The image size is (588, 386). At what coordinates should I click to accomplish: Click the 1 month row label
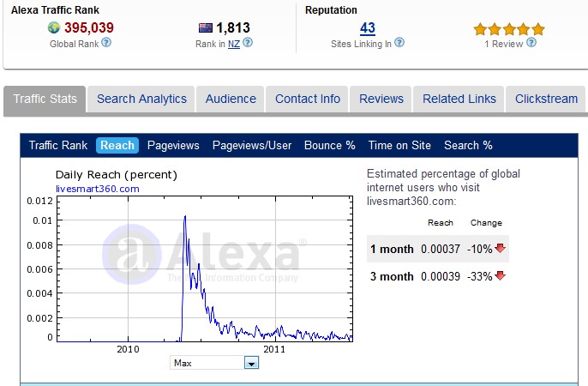[x=392, y=249]
